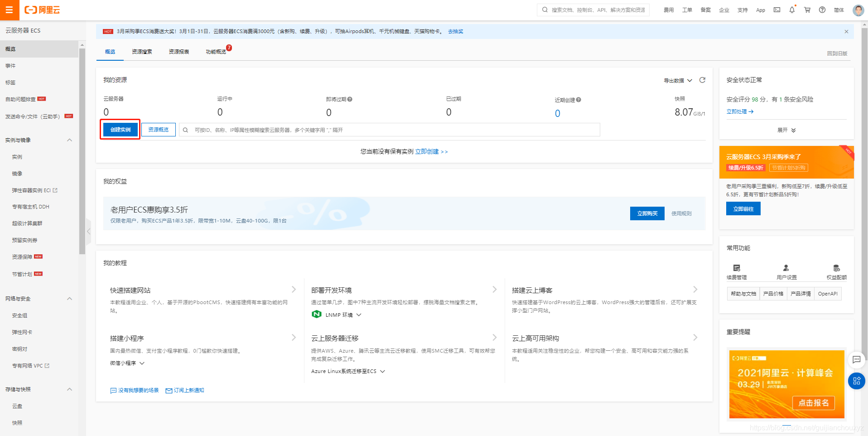Open 搭建云上博客 tutorial arrow

695,289
